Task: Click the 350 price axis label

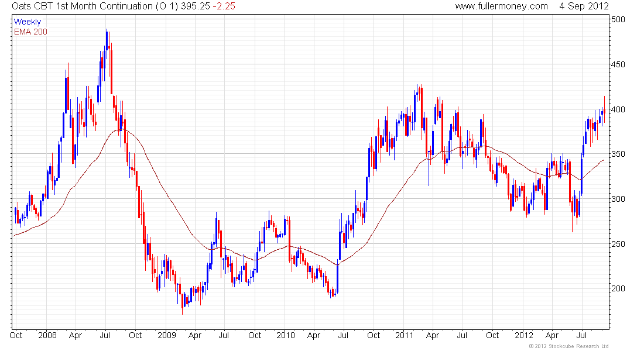Action: tap(618, 154)
